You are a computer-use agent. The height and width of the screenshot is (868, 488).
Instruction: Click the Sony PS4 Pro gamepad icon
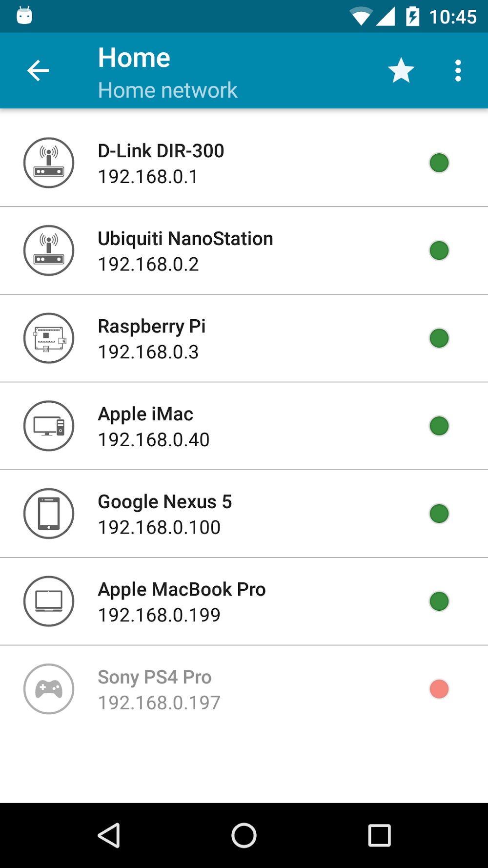(49, 689)
